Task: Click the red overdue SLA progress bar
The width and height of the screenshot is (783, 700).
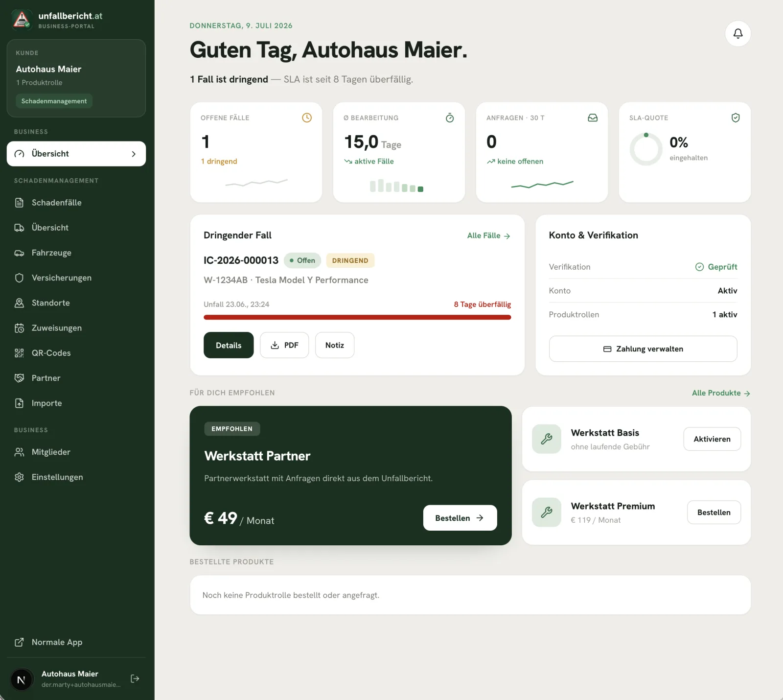Action: (x=357, y=317)
